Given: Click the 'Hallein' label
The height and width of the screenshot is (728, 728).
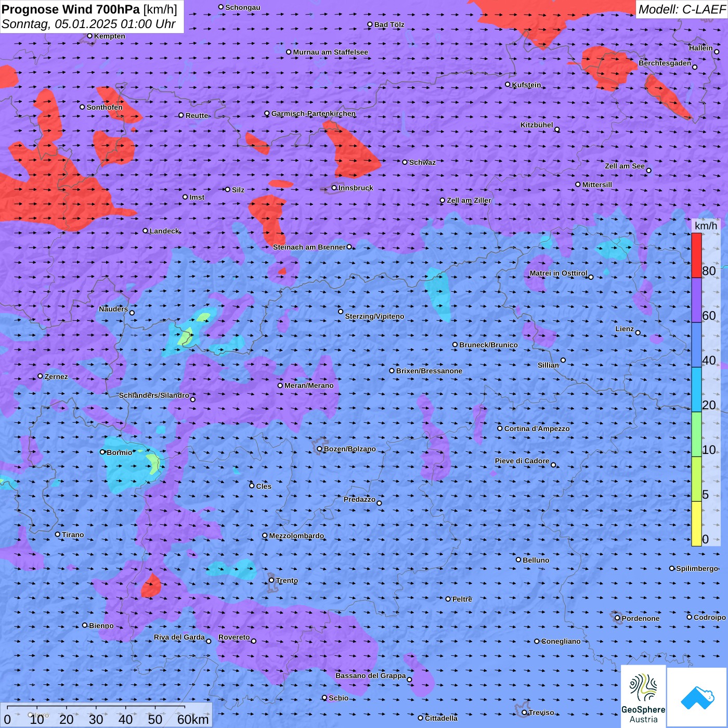Looking at the screenshot, I should (701, 48).
